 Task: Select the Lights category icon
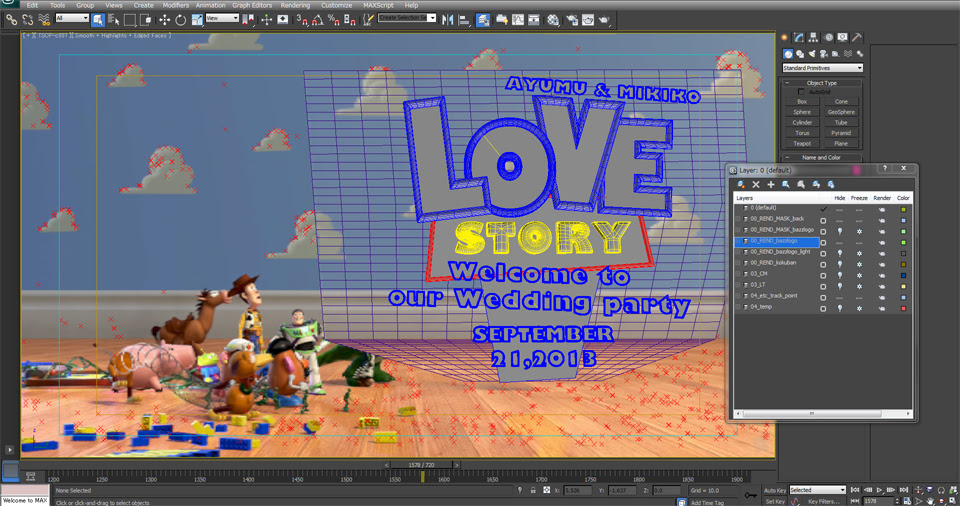tap(812, 54)
